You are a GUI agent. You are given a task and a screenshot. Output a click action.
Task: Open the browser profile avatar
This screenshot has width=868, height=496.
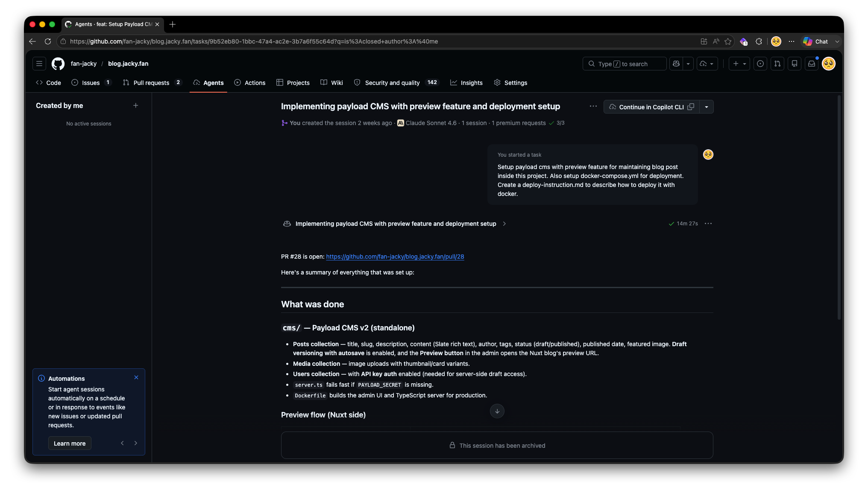[776, 41]
